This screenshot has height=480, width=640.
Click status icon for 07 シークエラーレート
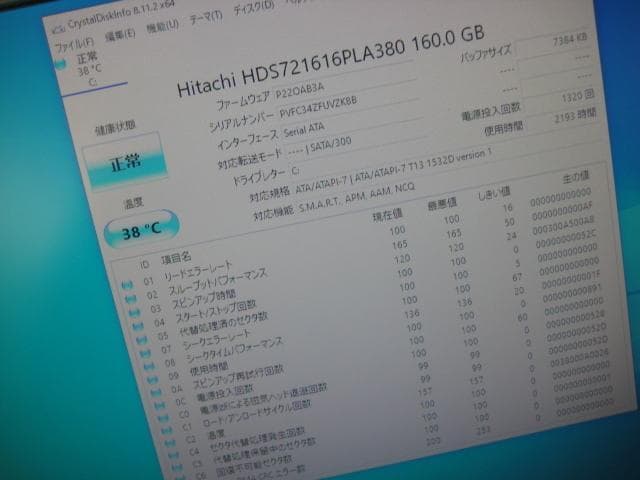click(145, 353)
